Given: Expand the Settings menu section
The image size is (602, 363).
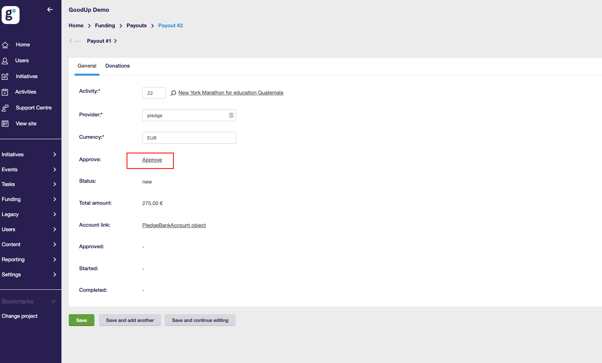Looking at the screenshot, I should tap(29, 275).
